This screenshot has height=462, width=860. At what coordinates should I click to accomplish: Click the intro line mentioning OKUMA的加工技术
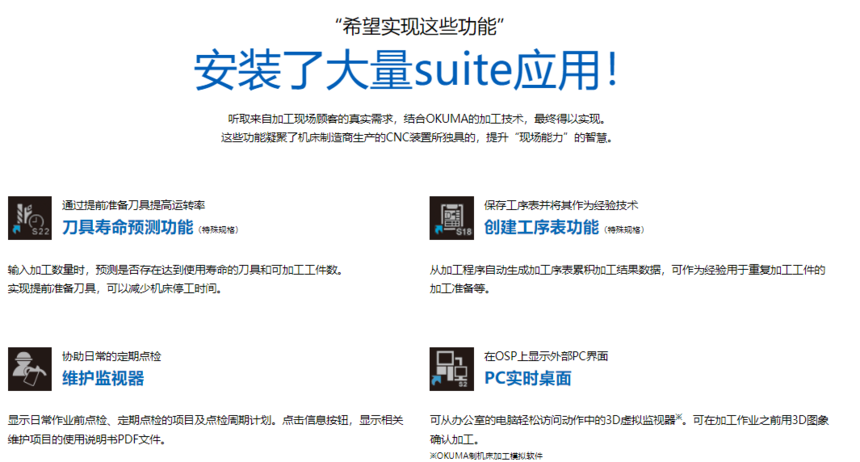(416, 118)
